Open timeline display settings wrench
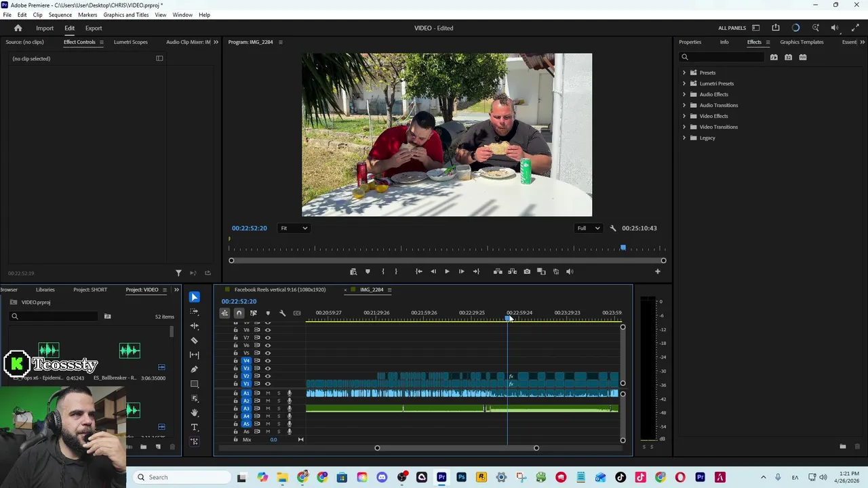The image size is (868, 488). point(282,313)
